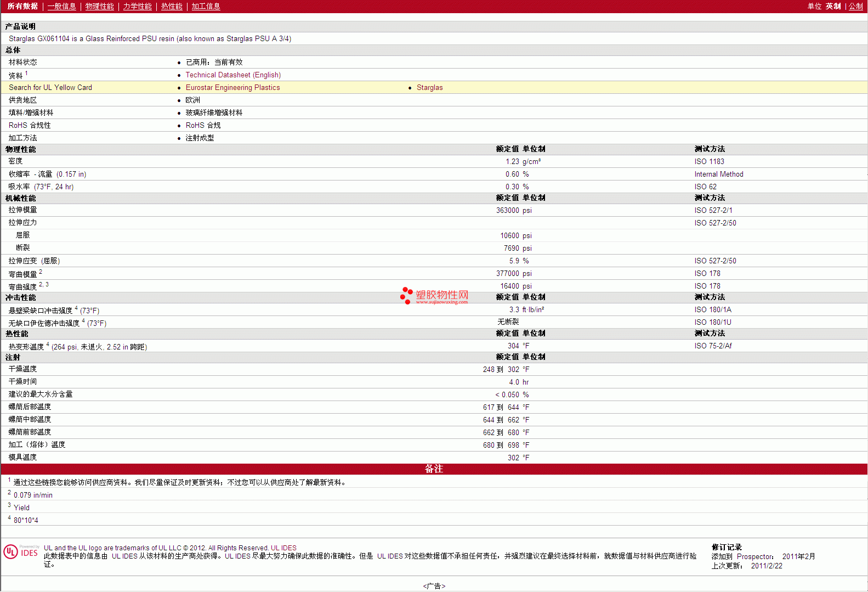Click the 密度 value 1.23

[512, 161]
